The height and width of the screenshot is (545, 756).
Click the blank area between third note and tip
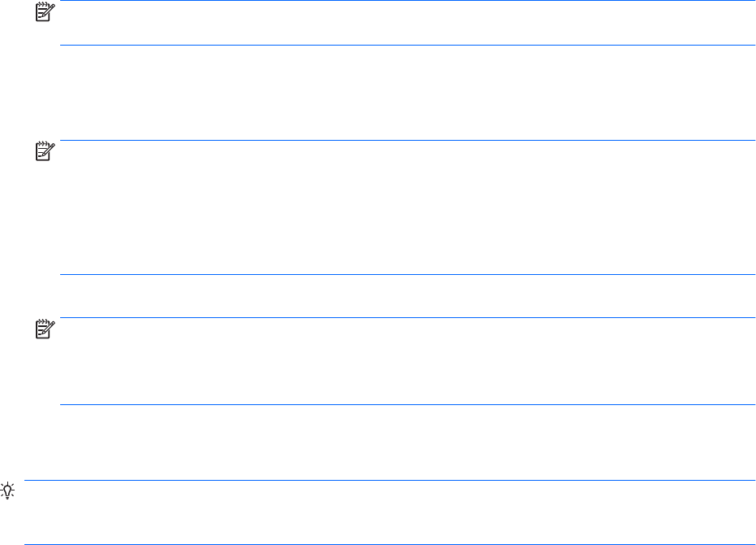406,443
